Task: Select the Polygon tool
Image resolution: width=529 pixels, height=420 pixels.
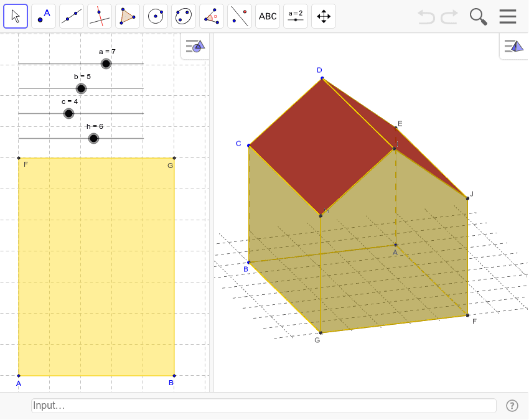Action: pos(128,16)
